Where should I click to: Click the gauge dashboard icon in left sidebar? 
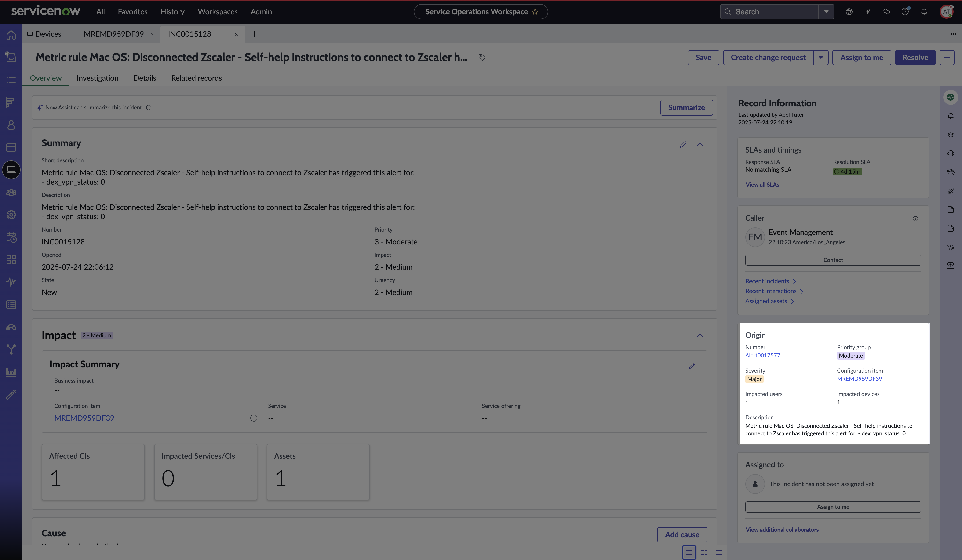[11, 327]
